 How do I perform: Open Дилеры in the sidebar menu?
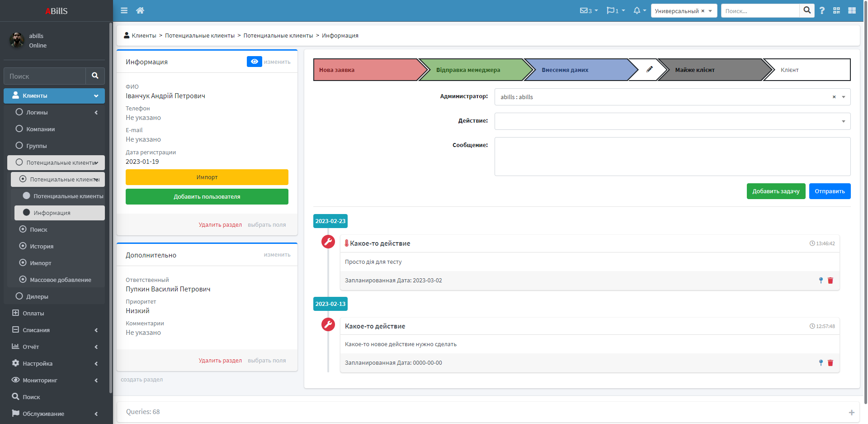pos(37,296)
